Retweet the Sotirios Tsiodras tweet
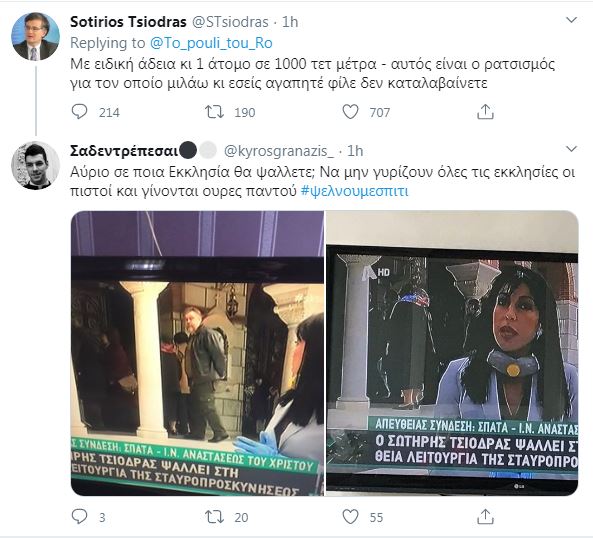The height and width of the screenshot is (538, 593). (214, 112)
